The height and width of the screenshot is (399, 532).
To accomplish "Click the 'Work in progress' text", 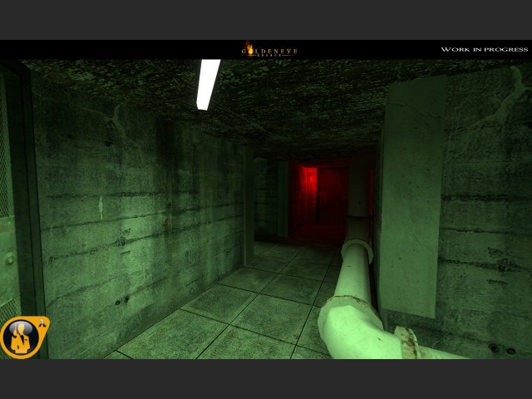I will tap(484, 50).
